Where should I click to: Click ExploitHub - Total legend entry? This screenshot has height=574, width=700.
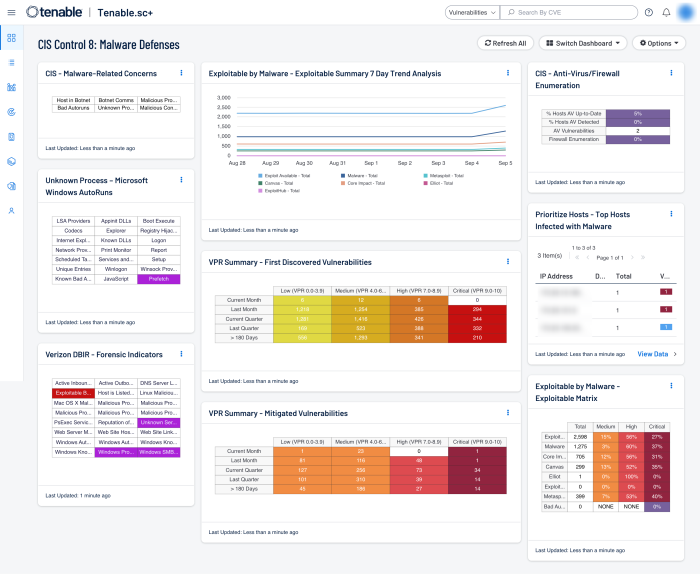(279, 191)
